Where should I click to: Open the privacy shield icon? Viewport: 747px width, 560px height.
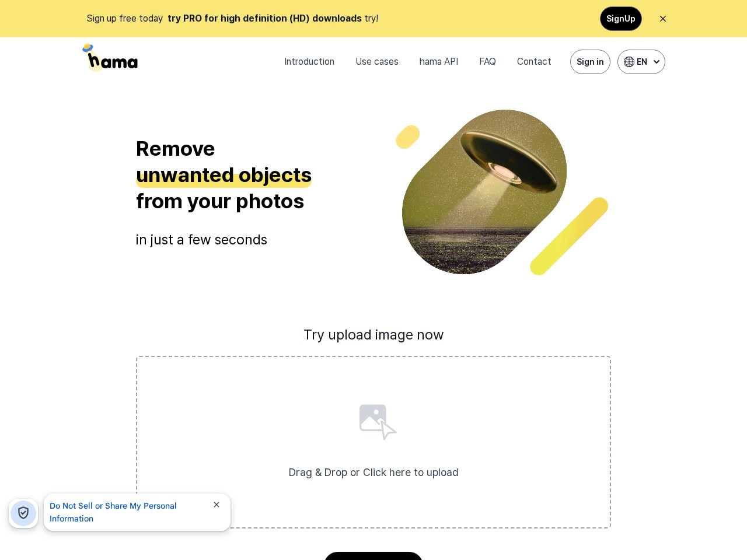click(23, 513)
